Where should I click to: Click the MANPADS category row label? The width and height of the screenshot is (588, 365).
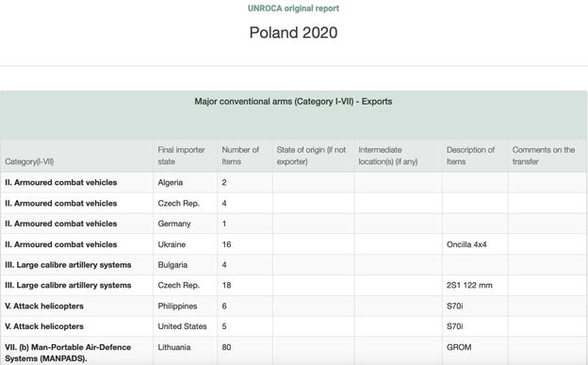tap(68, 353)
